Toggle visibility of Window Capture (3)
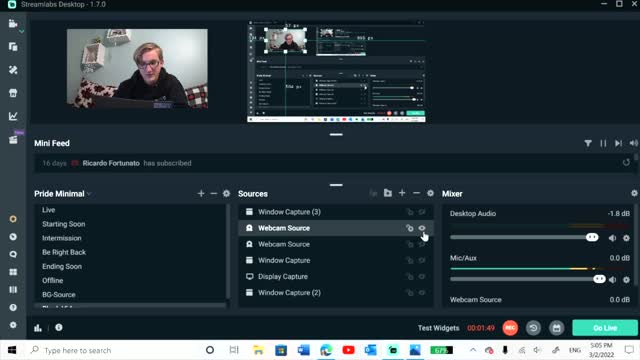The image size is (640, 360). pos(422,212)
